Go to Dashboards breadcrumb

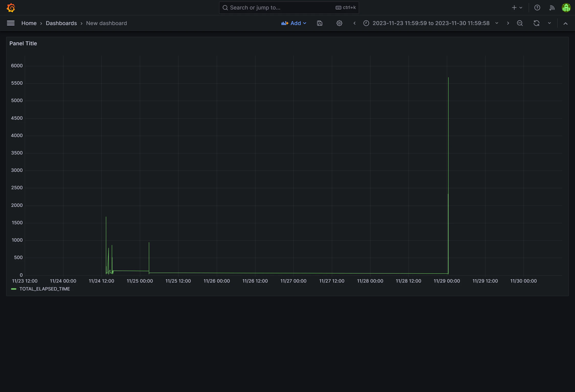[61, 23]
